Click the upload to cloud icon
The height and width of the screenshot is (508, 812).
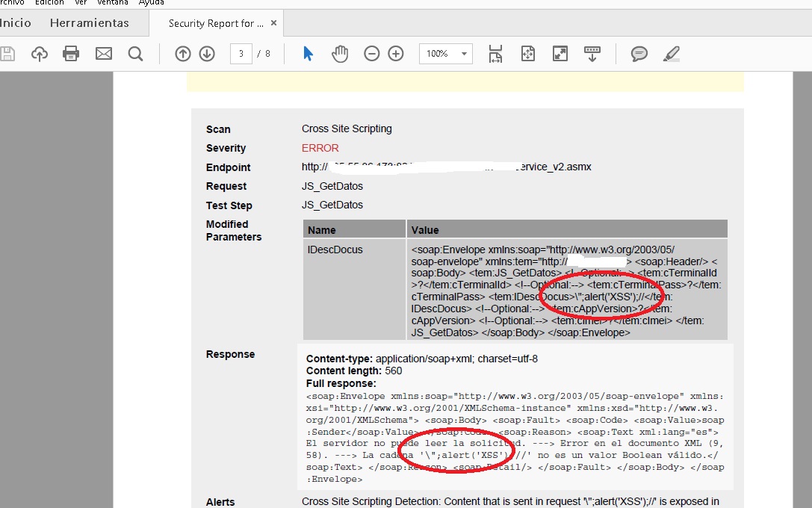pyautogui.click(x=40, y=54)
